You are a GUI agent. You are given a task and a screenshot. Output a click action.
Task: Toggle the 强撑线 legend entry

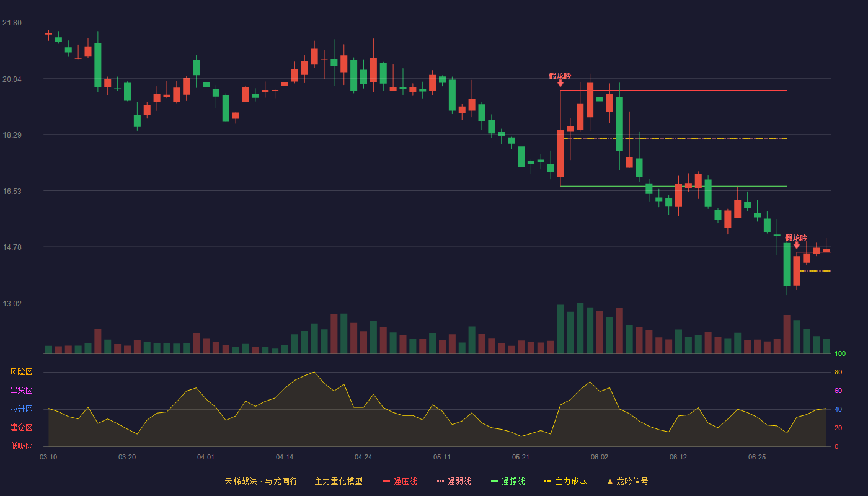point(508,481)
